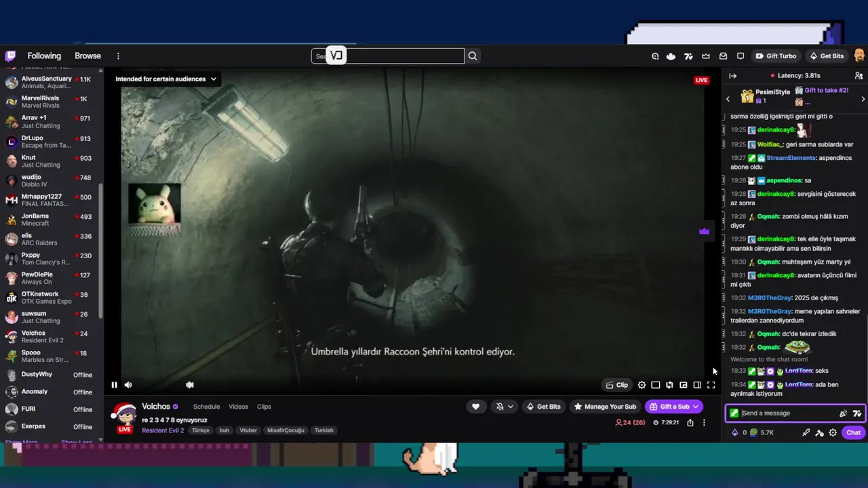Open the player settings gear

642,385
